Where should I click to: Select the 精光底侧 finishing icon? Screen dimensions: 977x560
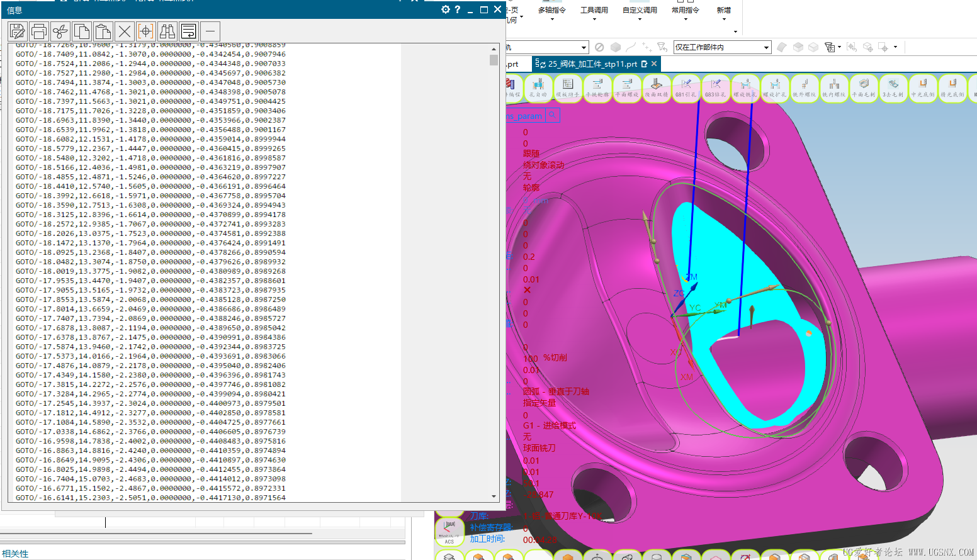point(952,87)
